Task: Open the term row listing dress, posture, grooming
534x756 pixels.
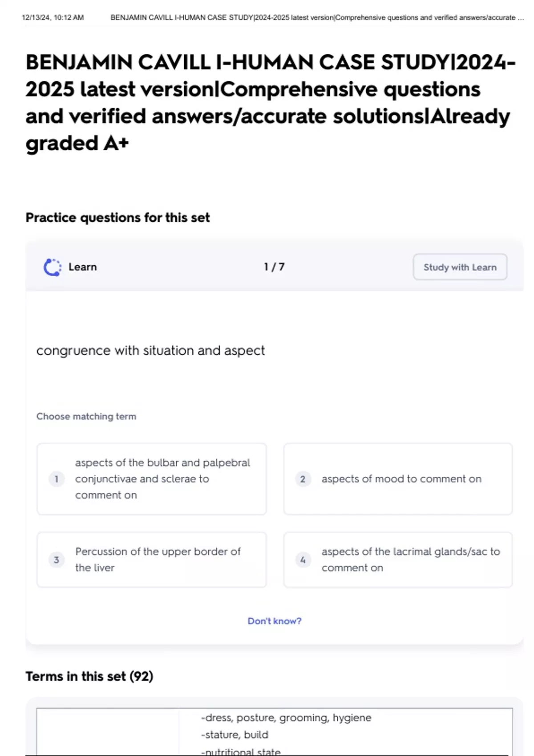Action: coord(286,718)
